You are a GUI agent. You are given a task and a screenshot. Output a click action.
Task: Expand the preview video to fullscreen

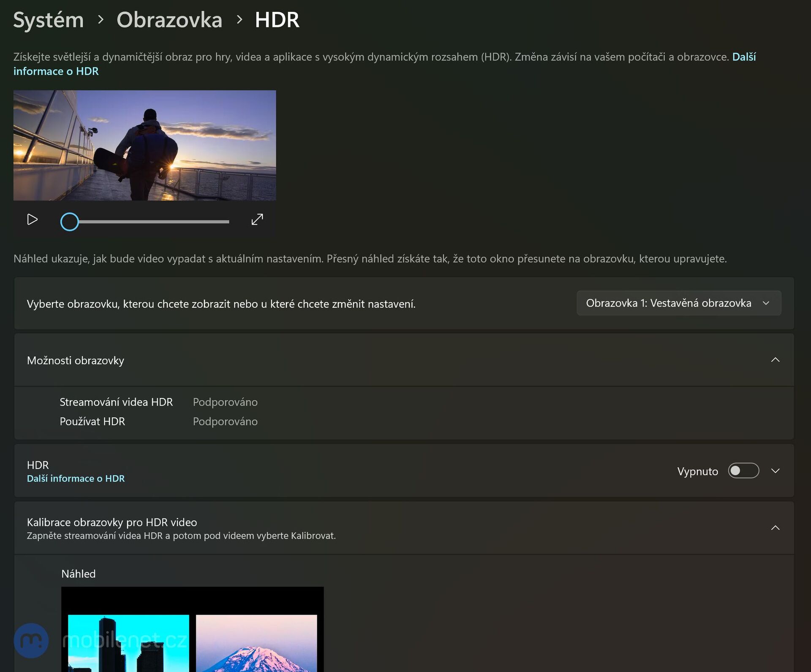pyautogui.click(x=257, y=219)
